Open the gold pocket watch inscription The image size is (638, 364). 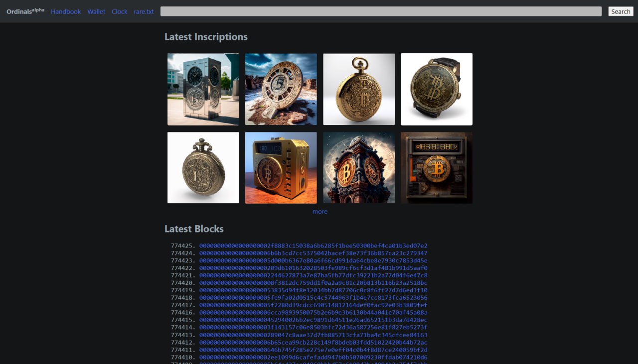359,89
